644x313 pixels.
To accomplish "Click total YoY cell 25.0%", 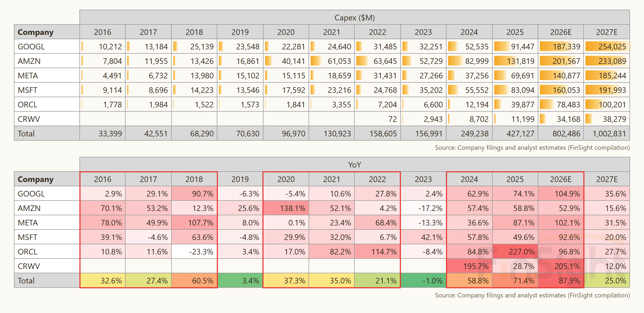I will [x=607, y=281].
